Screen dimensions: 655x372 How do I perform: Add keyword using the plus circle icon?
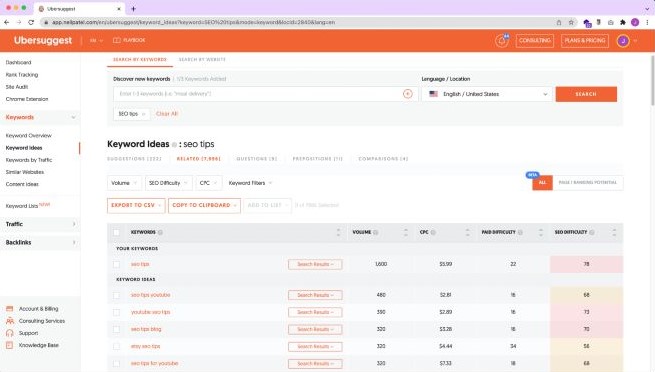pyautogui.click(x=408, y=94)
